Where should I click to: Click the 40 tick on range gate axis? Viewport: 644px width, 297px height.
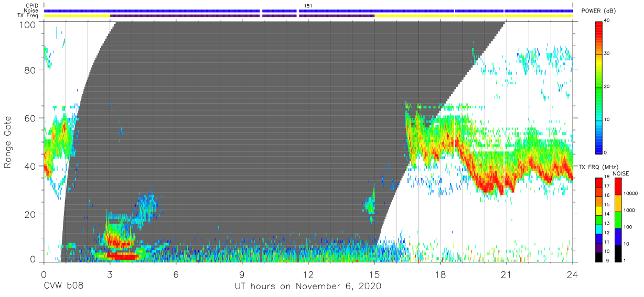click(31, 166)
